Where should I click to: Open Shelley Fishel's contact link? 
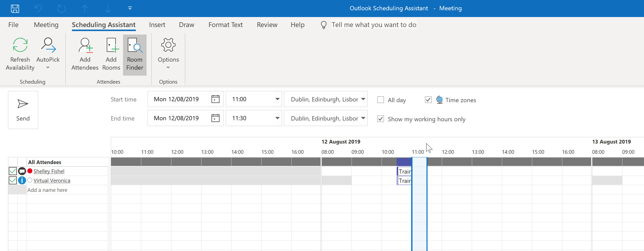point(49,171)
